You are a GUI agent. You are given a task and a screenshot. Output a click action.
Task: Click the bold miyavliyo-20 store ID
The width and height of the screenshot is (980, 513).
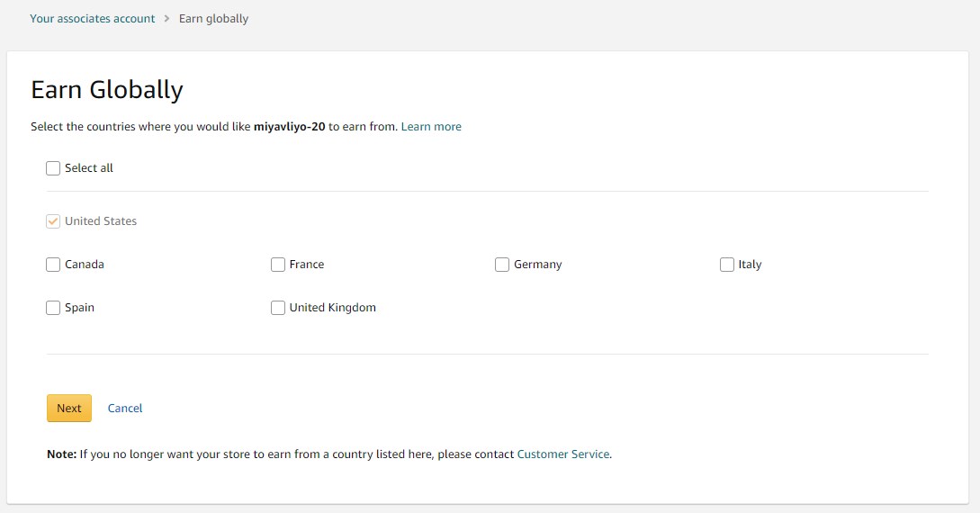[x=290, y=126]
